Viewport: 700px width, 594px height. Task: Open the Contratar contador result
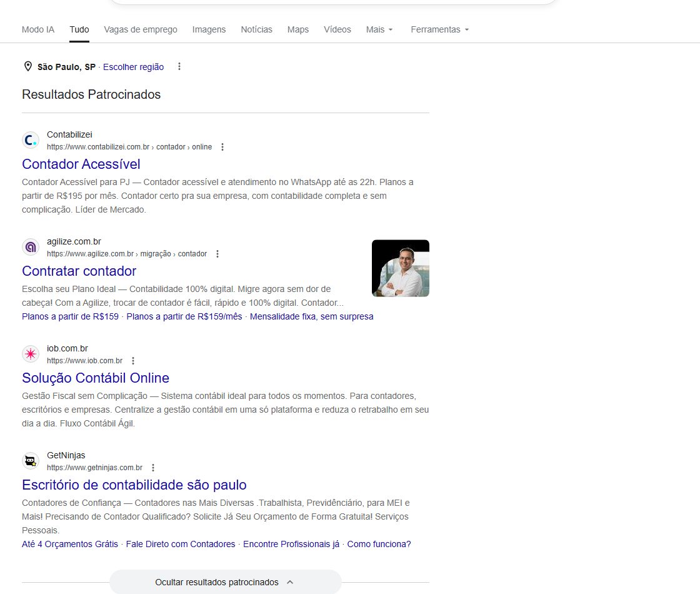pyautogui.click(x=79, y=271)
